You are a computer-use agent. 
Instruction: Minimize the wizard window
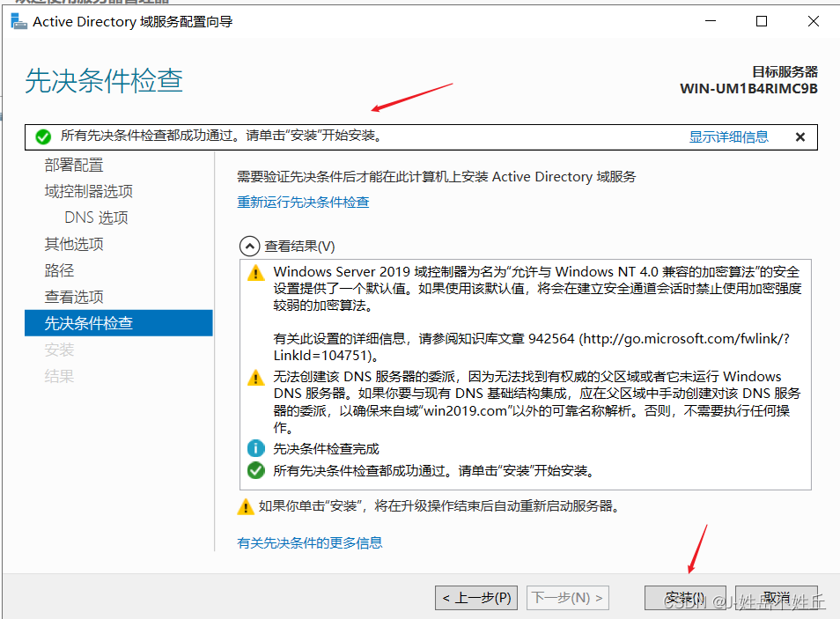coord(711,21)
